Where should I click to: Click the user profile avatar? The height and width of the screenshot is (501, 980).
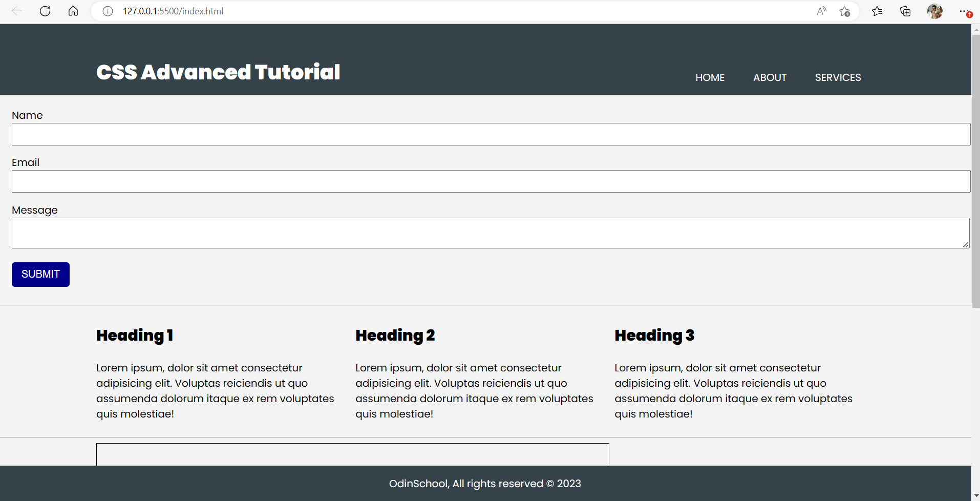934,11
